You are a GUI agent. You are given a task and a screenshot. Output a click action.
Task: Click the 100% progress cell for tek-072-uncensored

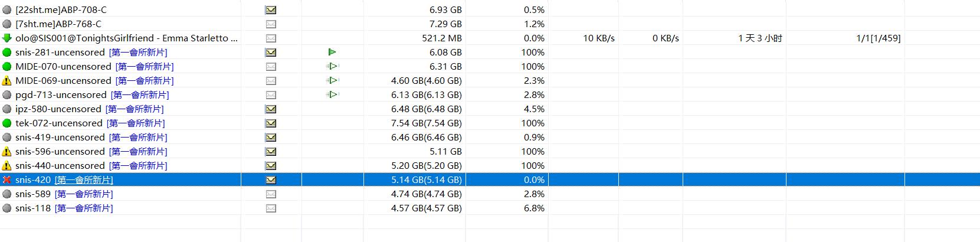533,123
